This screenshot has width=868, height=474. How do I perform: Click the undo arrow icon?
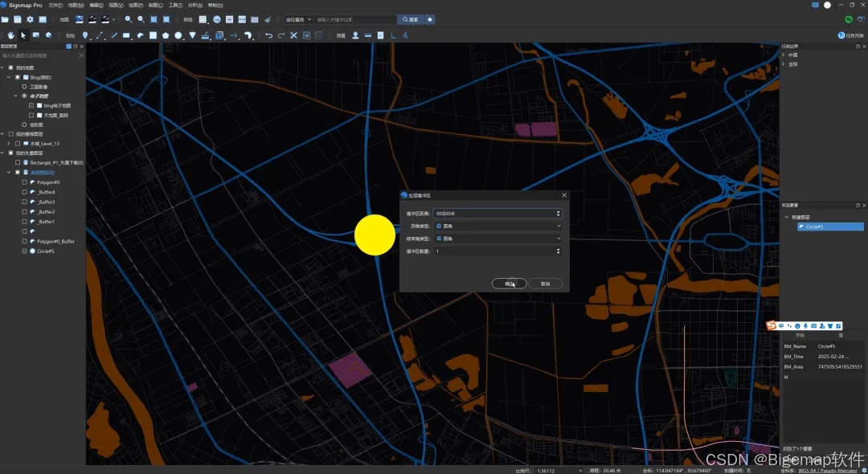[x=268, y=35]
